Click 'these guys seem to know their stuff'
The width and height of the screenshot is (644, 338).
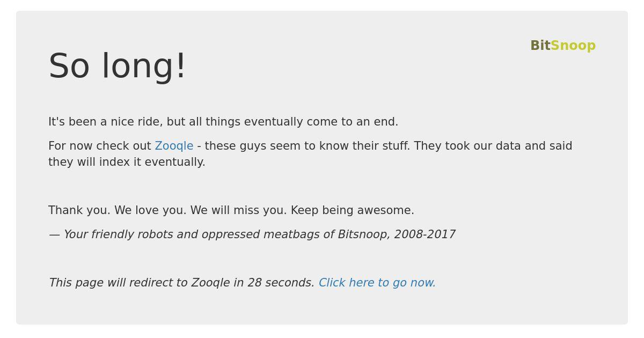(x=307, y=146)
